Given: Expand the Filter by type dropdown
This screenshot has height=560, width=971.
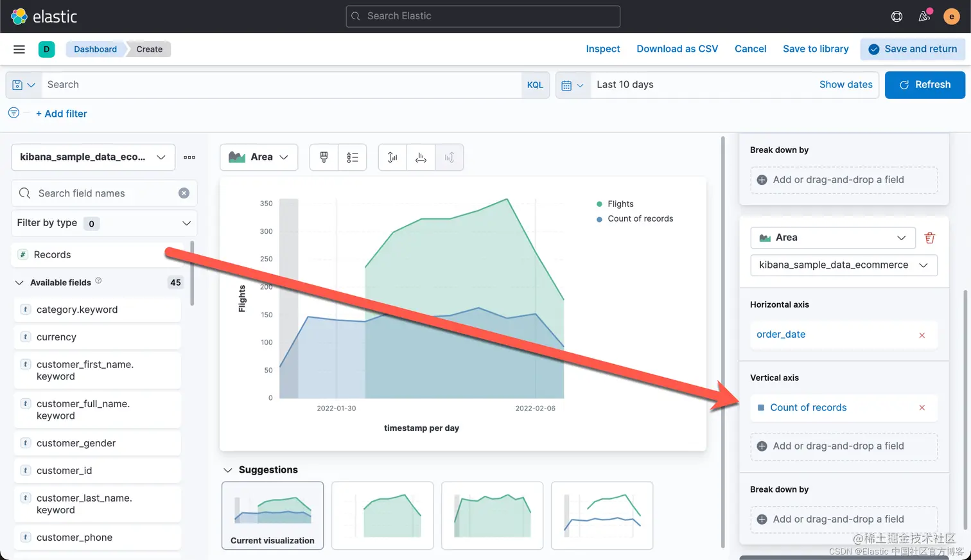Looking at the screenshot, I should pos(104,223).
